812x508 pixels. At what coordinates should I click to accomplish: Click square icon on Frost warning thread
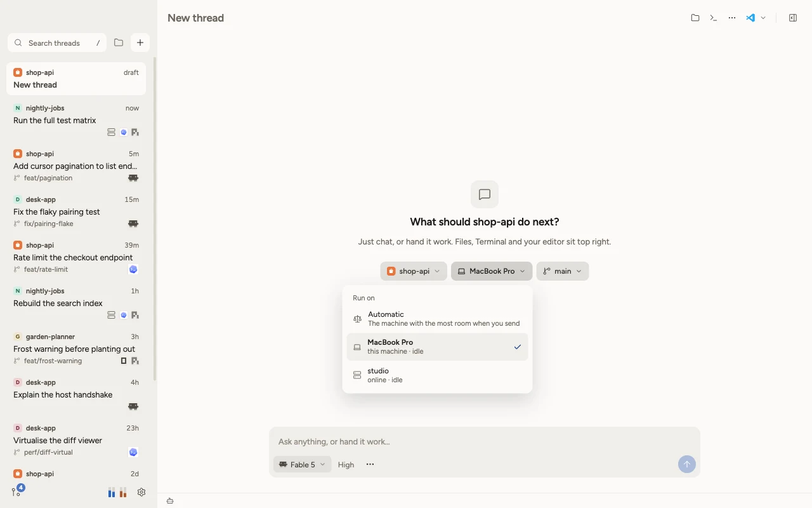pos(124,361)
